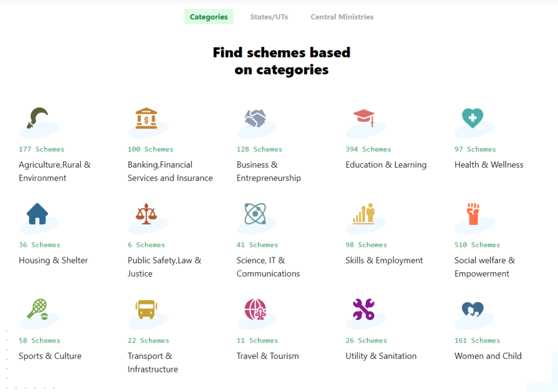558x392 pixels.
Task: Click the Sports tennis racket icon
Action: coord(37,309)
